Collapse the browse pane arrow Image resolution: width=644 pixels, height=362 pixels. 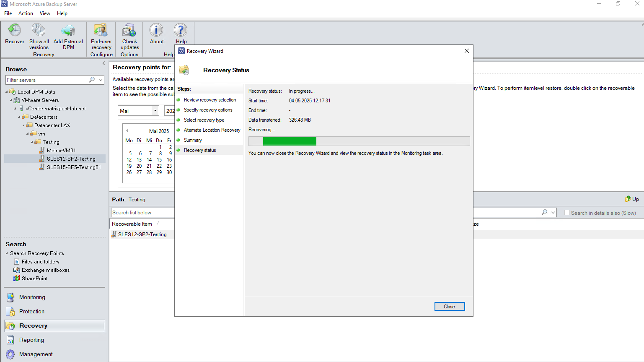103,63
